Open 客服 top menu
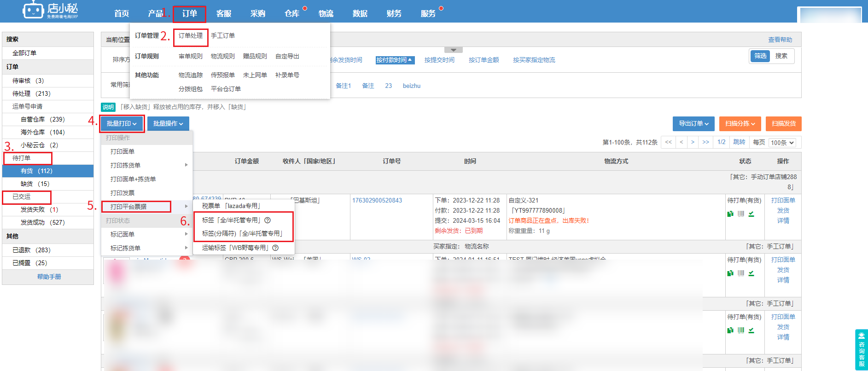 (x=224, y=13)
